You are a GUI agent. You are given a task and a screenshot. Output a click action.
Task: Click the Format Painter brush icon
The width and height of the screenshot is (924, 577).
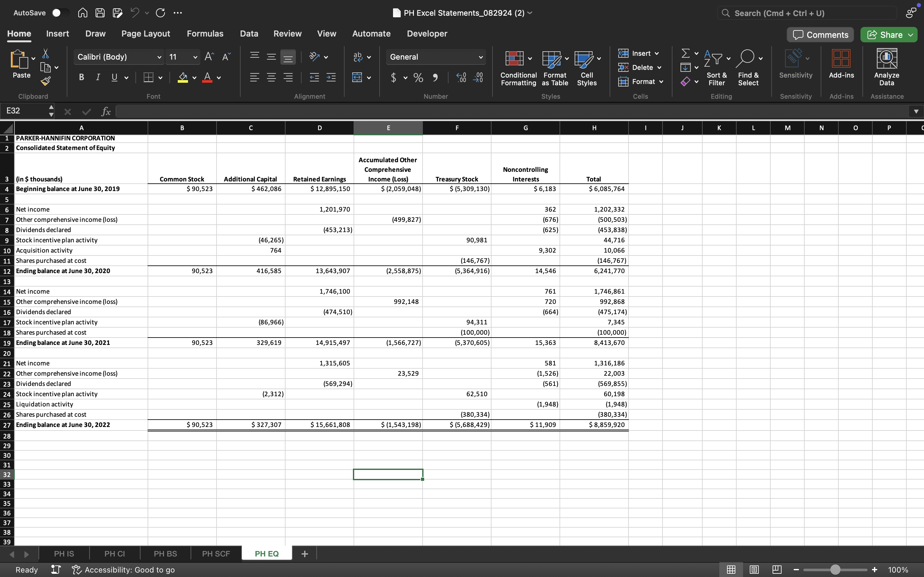coord(46,81)
